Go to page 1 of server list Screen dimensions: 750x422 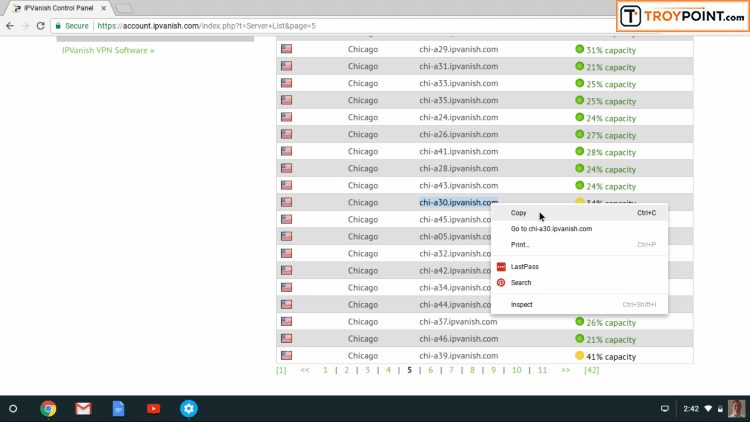[x=325, y=370]
